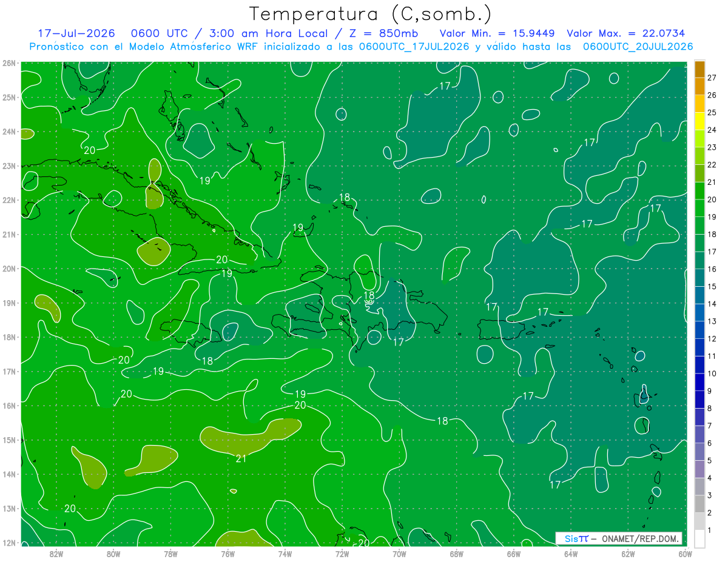The image size is (728, 562).
Task: Click the '20N' latitude axis label
Action: pyautogui.click(x=9, y=269)
